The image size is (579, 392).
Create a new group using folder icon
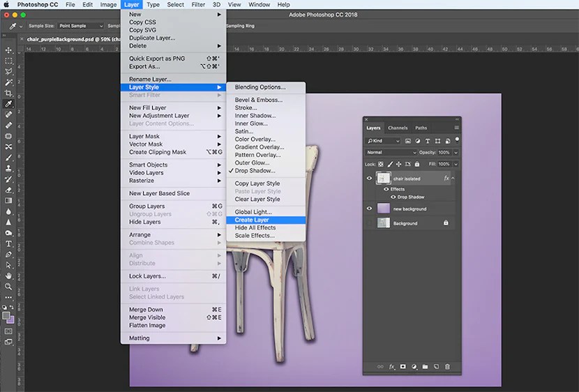pyautogui.click(x=425, y=366)
